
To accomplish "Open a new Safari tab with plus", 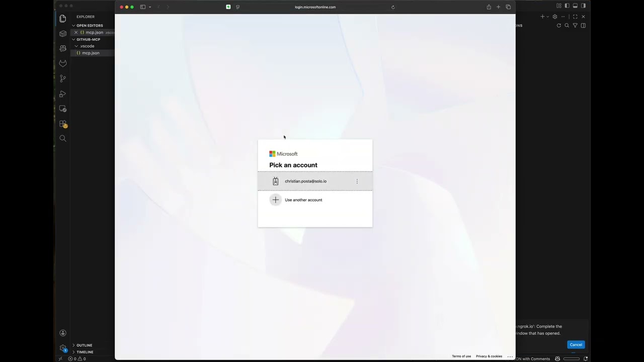I will [x=498, y=7].
